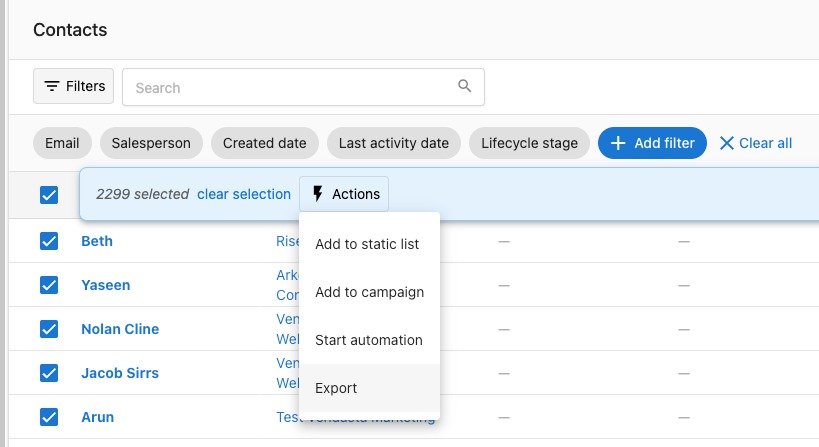819x447 pixels.
Task: Click the search magnifier icon
Action: pyautogui.click(x=464, y=86)
